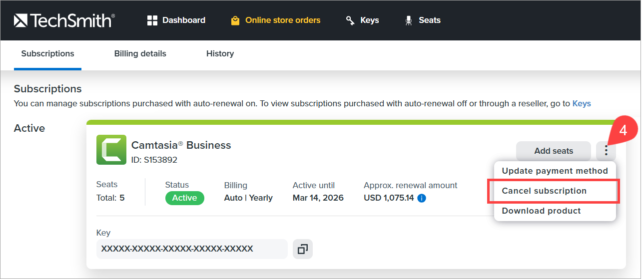Click the Mar 14, 2026 date

point(318,198)
